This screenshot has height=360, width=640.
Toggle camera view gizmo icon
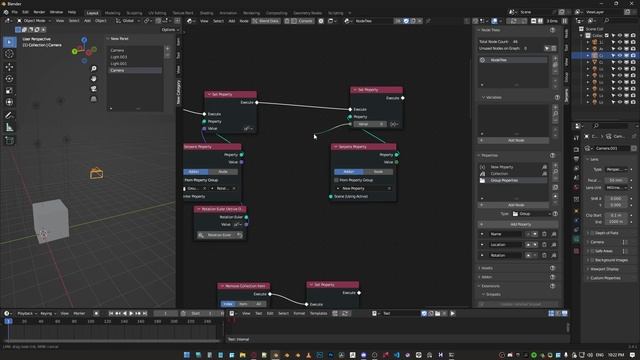click(x=93, y=89)
